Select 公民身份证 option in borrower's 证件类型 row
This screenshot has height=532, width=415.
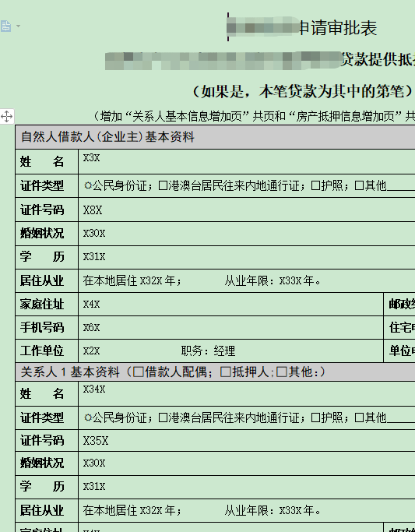(88, 185)
